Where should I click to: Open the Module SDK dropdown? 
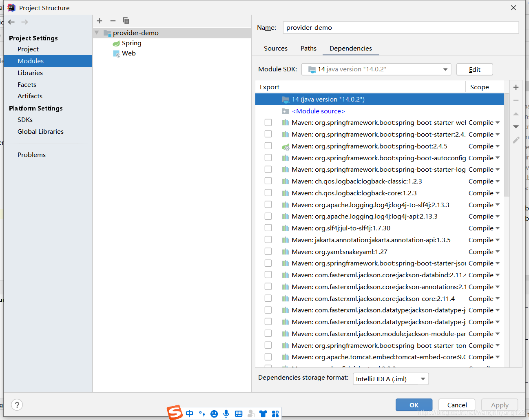[376, 69]
